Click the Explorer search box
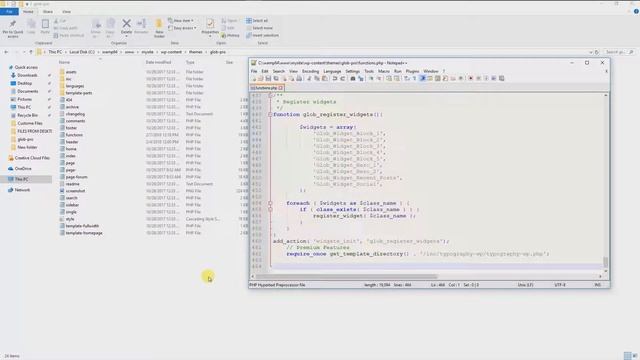 [x=620, y=52]
